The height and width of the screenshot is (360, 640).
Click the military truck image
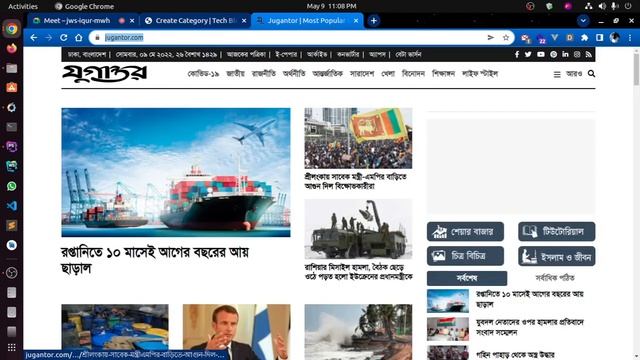(x=358, y=229)
